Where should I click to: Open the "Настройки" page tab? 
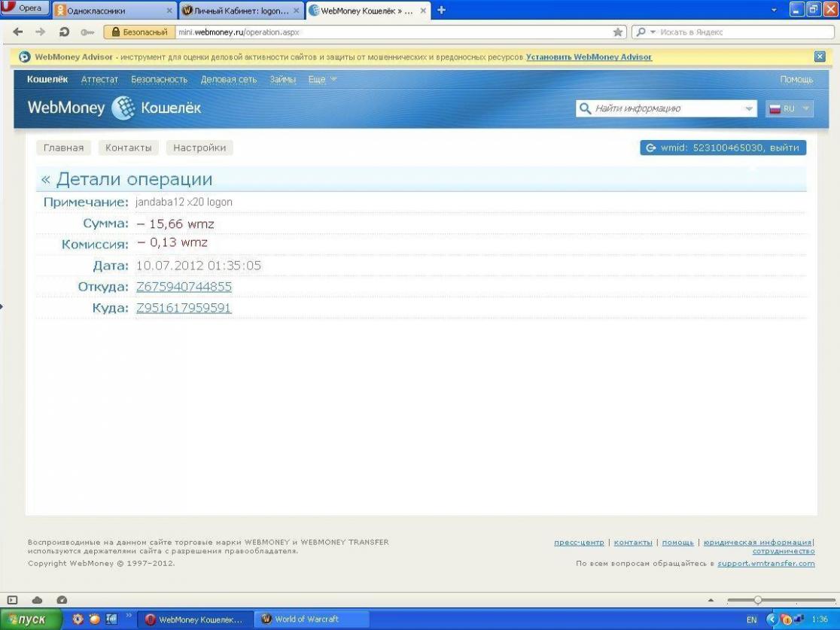(x=199, y=148)
